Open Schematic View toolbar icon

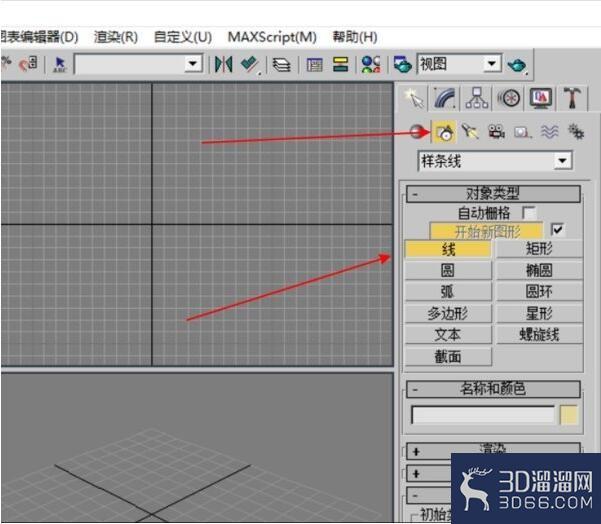coord(340,64)
